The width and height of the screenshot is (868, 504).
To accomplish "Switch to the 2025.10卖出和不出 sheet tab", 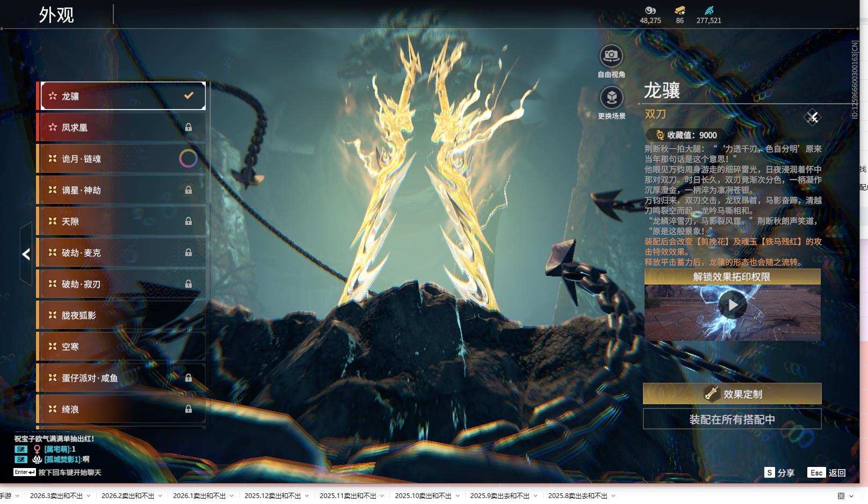I will 423,496.
